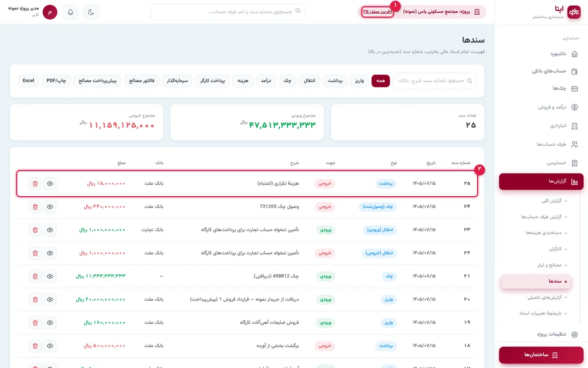Screen dimensions: 588x368
Task: Select سندها in the reports submenu
Action: pos(536,281)
